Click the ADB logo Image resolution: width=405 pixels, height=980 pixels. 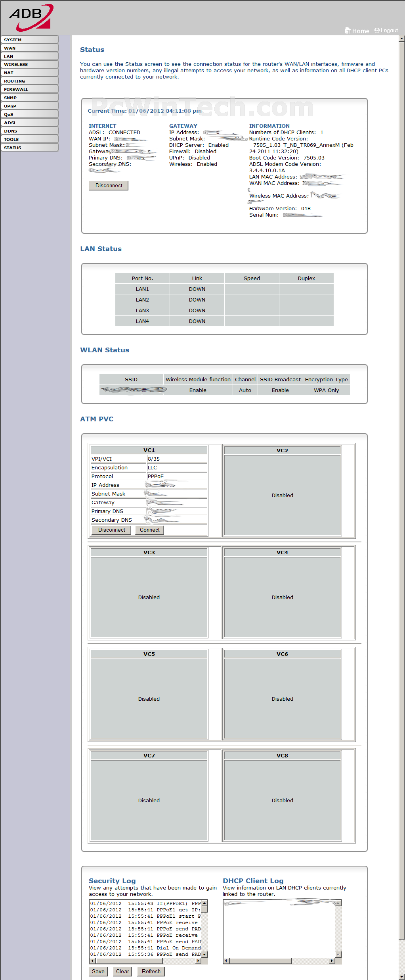click(32, 17)
